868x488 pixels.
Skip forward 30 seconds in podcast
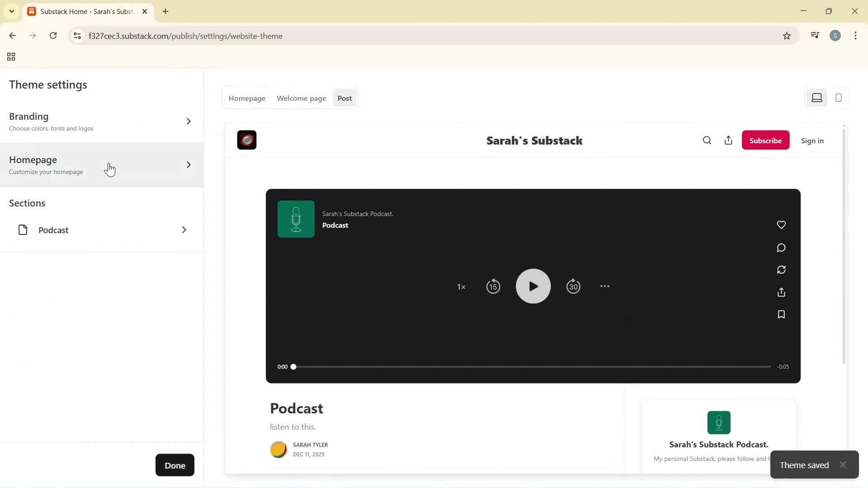(573, 286)
